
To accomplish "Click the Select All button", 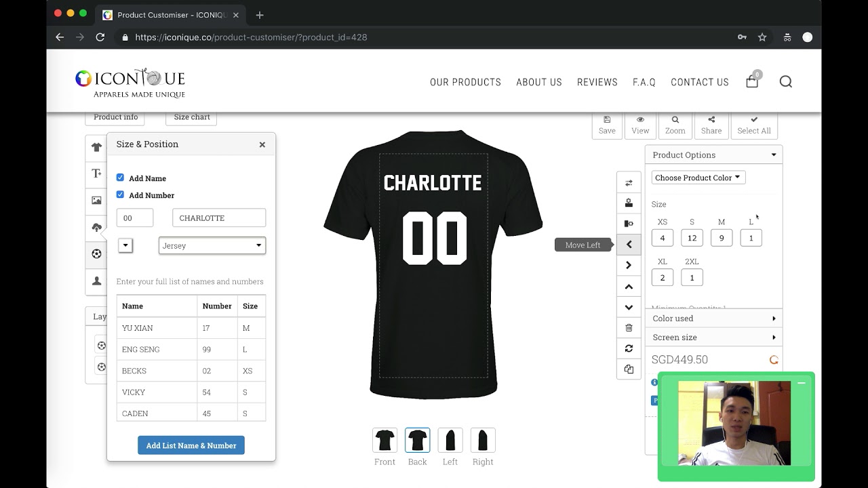I will [x=754, y=125].
